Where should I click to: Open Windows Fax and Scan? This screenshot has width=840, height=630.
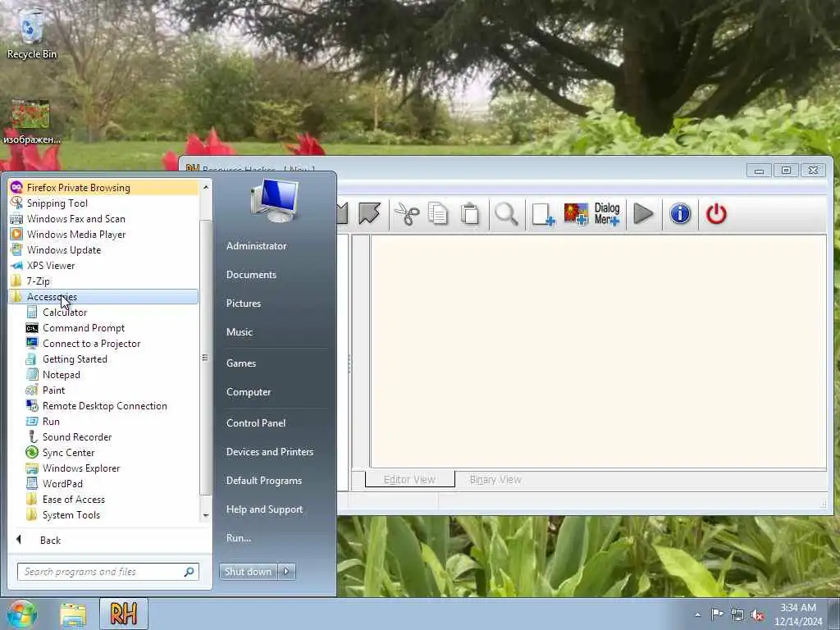103,218
